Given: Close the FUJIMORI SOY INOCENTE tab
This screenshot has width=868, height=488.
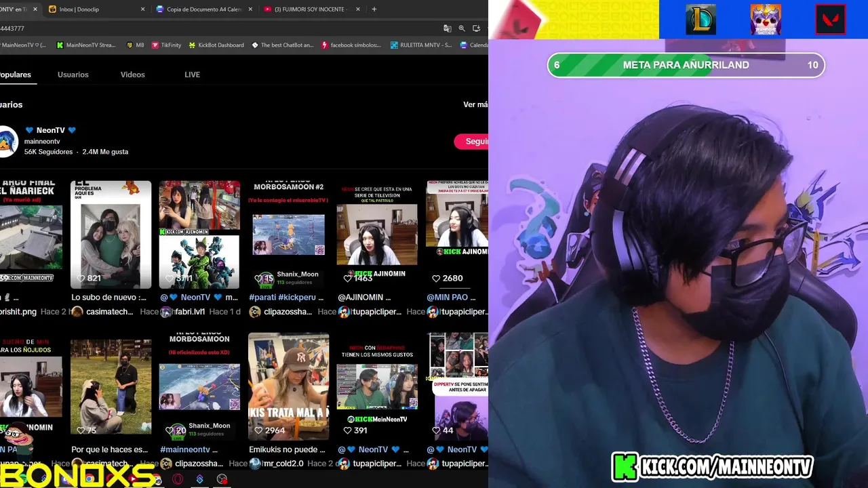Looking at the screenshot, I should (359, 9).
